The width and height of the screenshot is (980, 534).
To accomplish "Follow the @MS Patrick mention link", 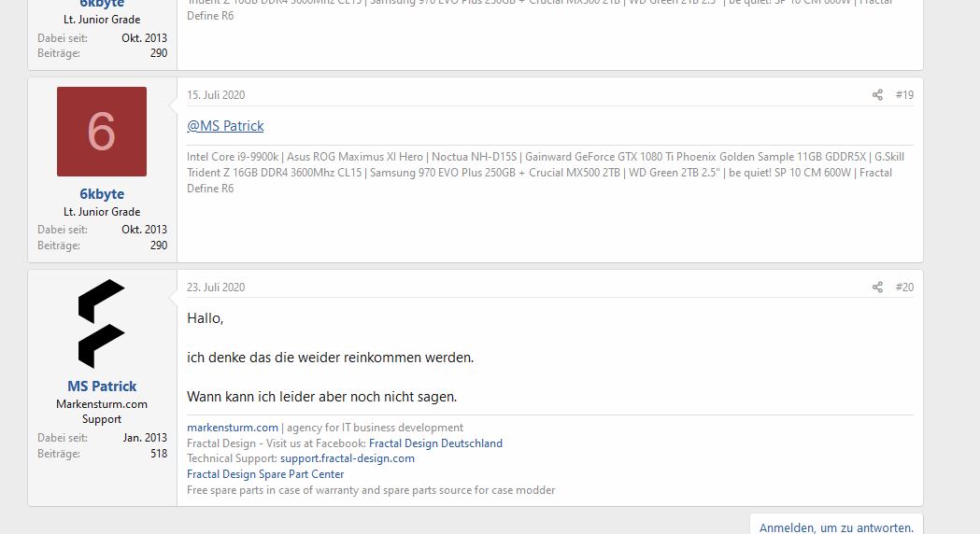I will pyautogui.click(x=226, y=126).
